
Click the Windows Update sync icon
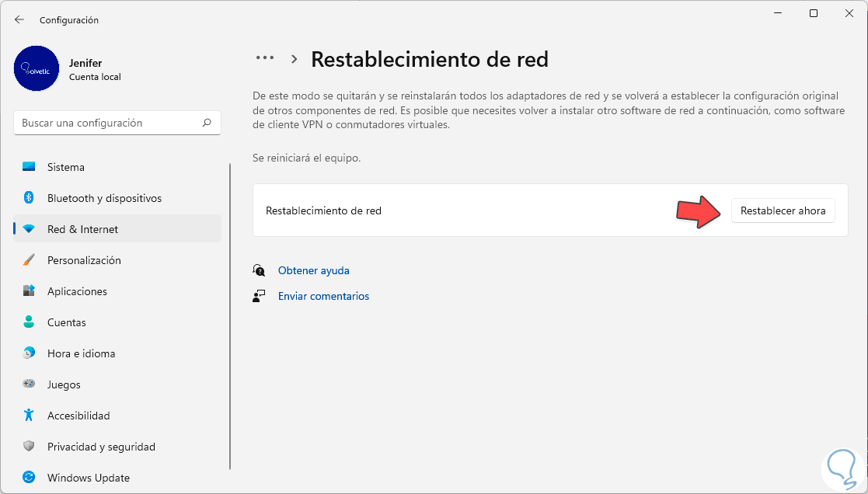29,478
